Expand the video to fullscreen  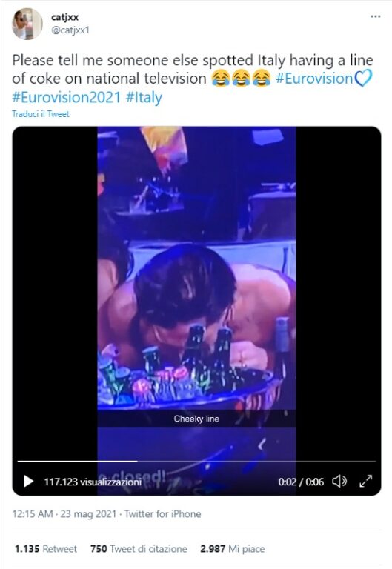[365, 481]
